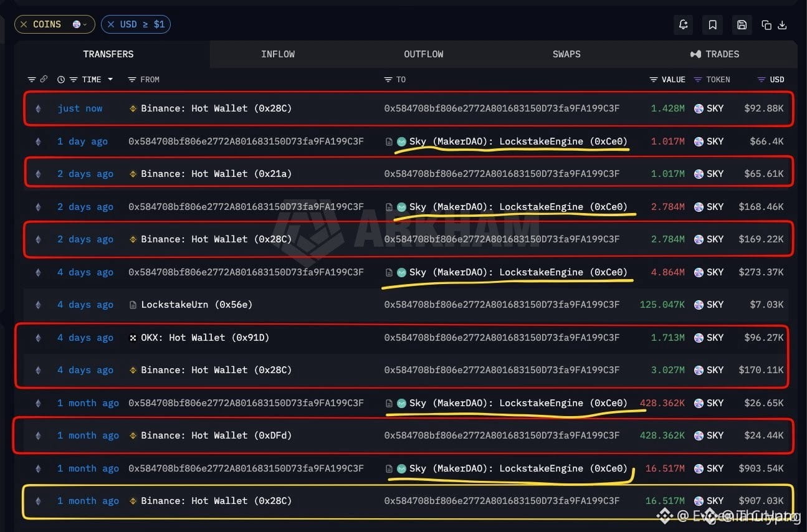The width and height of the screenshot is (807, 532).
Task: Open the LockstakeEngine (0xCe0) link in the $26.65K row
Action: click(518, 403)
